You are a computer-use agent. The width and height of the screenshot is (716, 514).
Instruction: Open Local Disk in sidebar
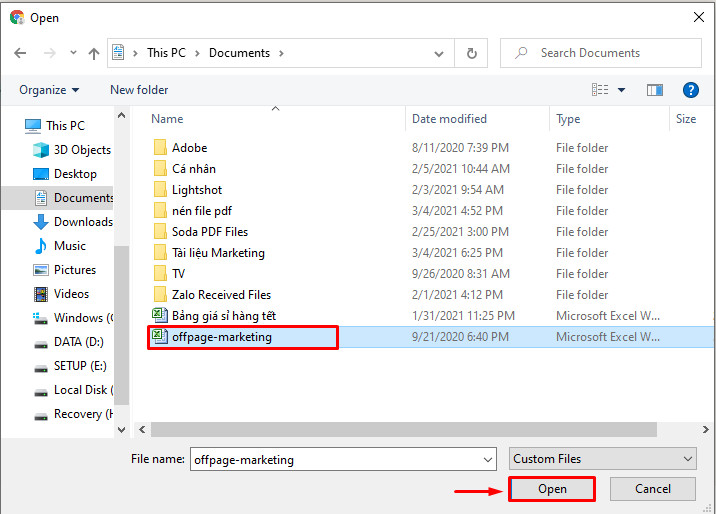click(73, 390)
